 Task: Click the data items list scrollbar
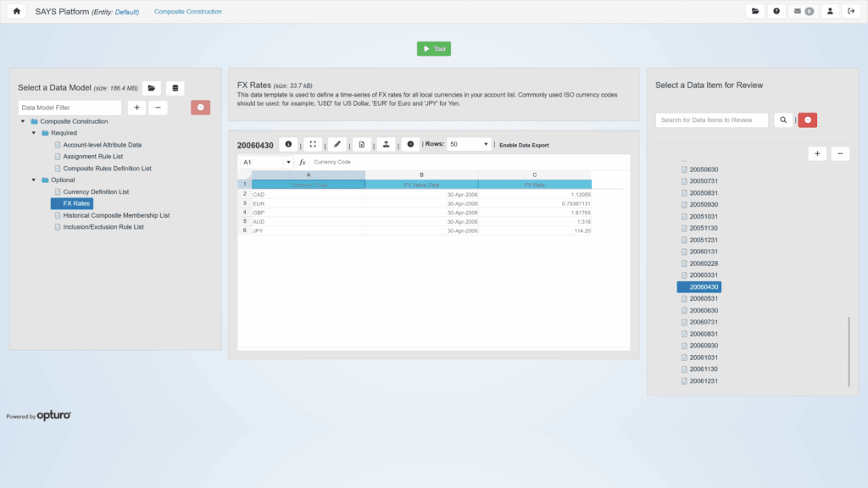849,352
